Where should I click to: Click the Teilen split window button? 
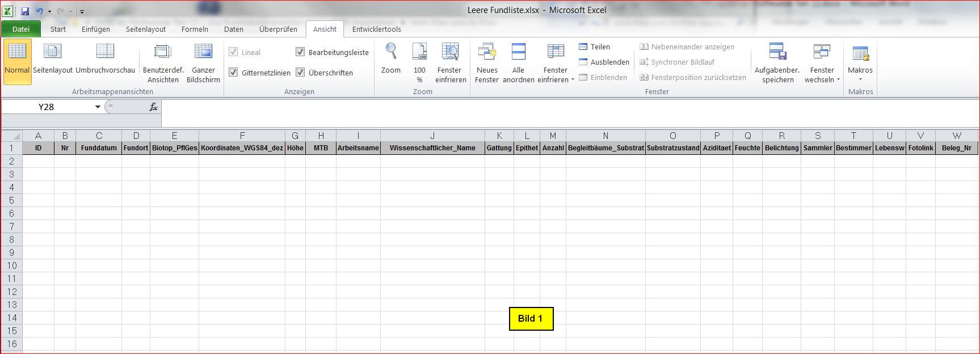(594, 47)
